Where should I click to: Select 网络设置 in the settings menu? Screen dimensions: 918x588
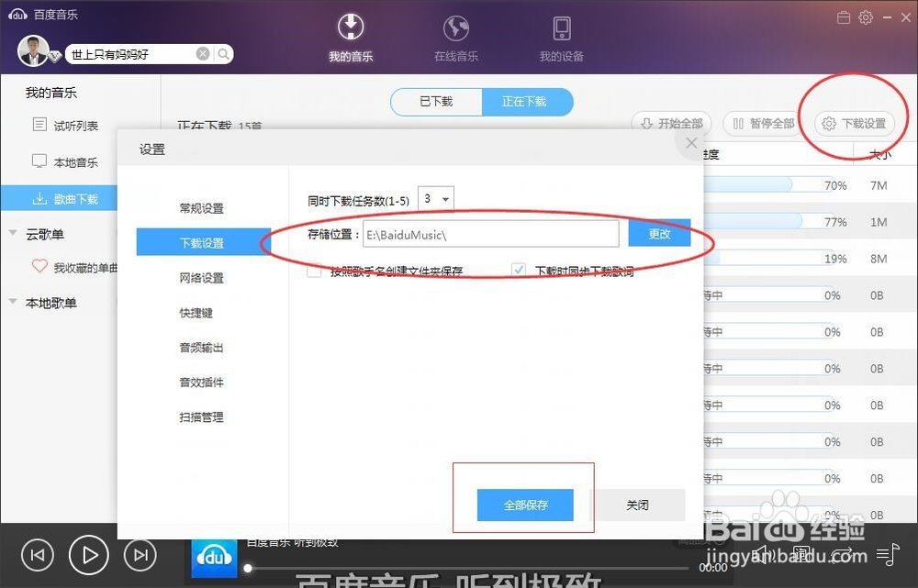pyautogui.click(x=201, y=277)
